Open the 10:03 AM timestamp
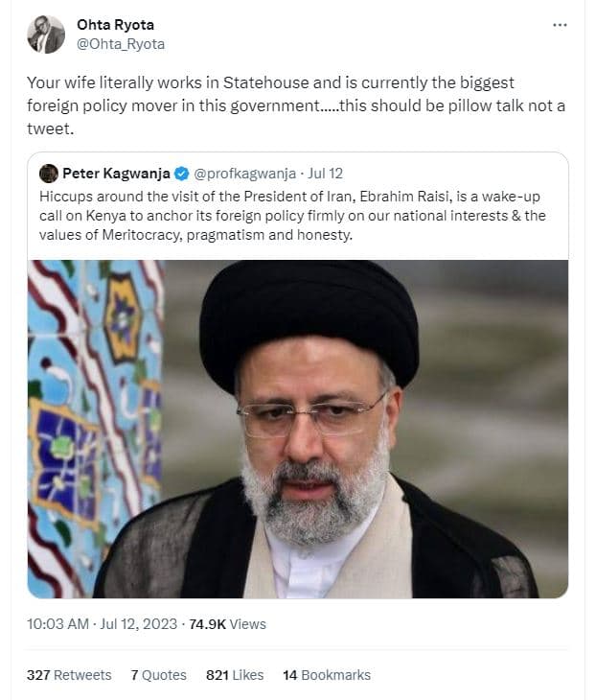596x700 pixels. pos(57,623)
